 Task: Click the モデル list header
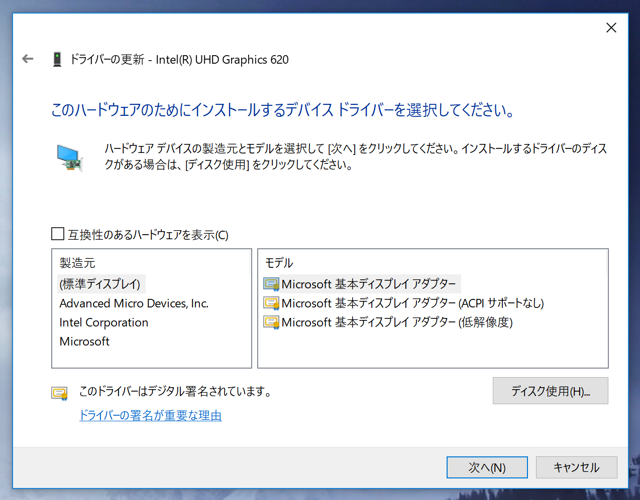pyautogui.click(x=279, y=263)
